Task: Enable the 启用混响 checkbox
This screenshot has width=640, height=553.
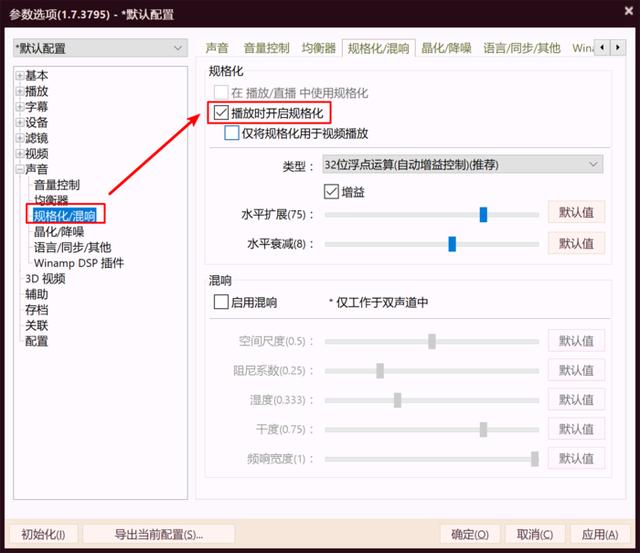Action: pos(221,302)
